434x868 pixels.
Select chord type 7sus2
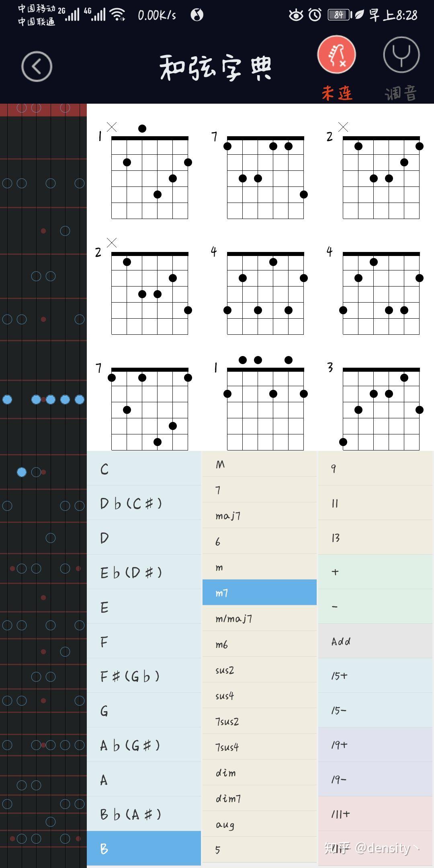coord(260,721)
